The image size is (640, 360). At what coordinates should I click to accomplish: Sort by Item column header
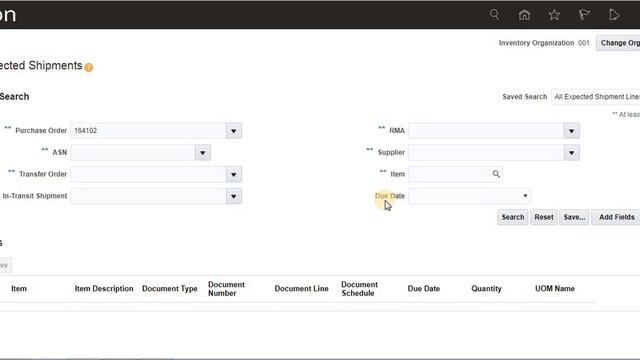(x=19, y=289)
